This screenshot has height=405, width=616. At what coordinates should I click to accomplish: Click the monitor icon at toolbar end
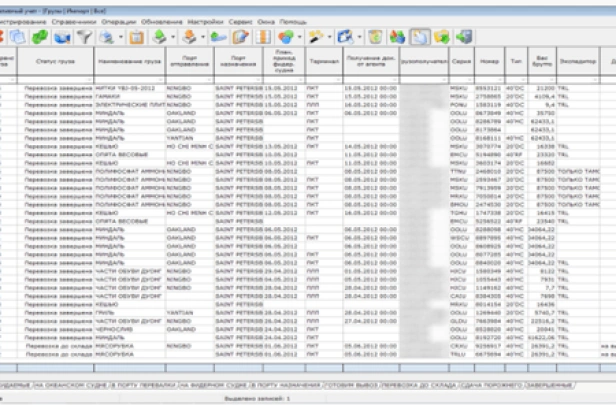coord(463,37)
